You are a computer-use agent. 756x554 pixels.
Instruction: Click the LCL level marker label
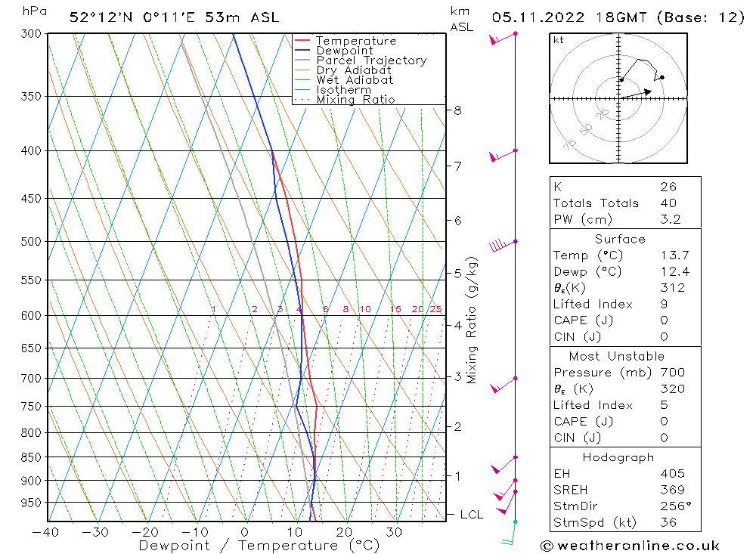point(471,515)
